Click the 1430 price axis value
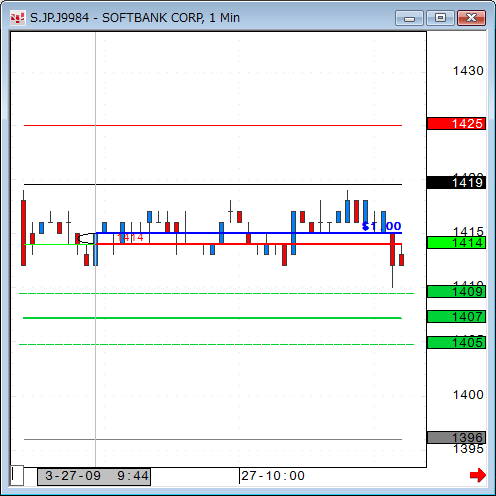The height and width of the screenshot is (496, 496). (x=468, y=71)
